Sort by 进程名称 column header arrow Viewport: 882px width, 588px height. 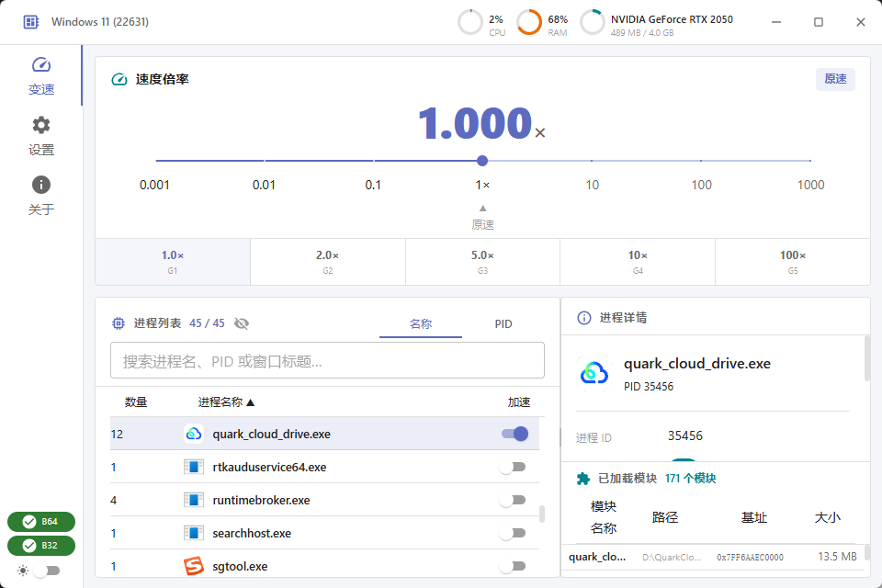(251, 402)
